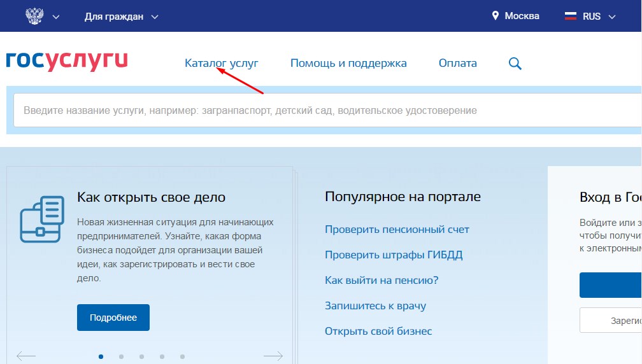The width and height of the screenshot is (642, 364).
Task: Open 'Проверить штрафы ГИБДД' link
Action: point(394,255)
